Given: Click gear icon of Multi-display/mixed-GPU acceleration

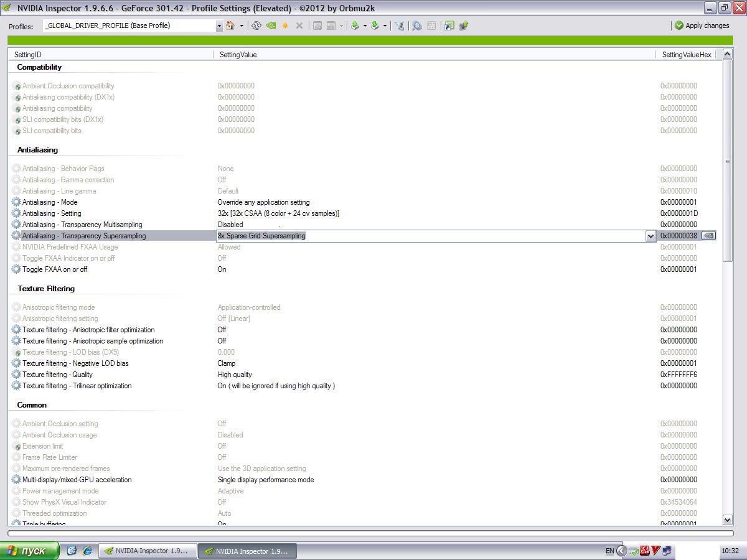Looking at the screenshot, I should point(16,480).
